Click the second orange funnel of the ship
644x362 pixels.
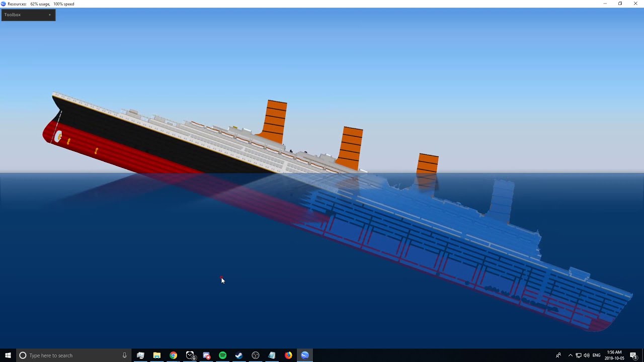[x=351, y=148]
